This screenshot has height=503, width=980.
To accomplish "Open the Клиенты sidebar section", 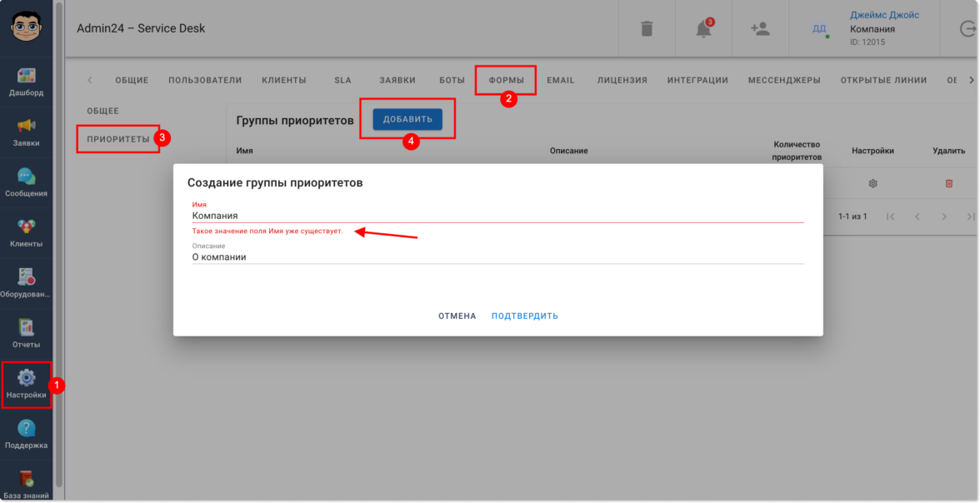I will tap(27, 234).
